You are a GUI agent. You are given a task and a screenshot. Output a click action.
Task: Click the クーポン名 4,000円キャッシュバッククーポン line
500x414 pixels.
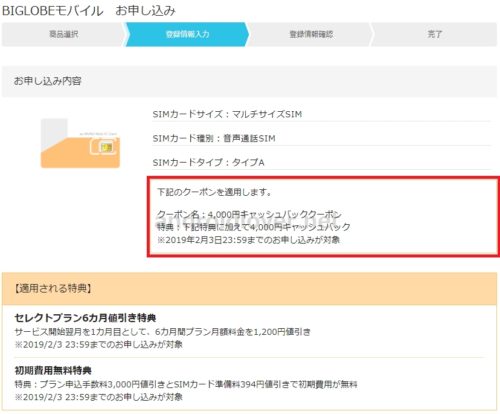(249, 214)
